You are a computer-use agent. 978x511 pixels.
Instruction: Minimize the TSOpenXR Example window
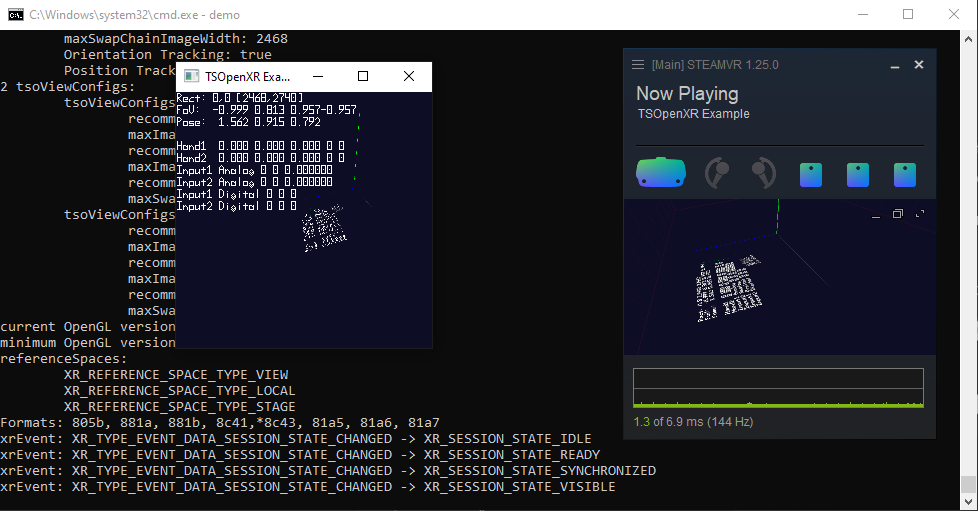[x=318, y=76]
